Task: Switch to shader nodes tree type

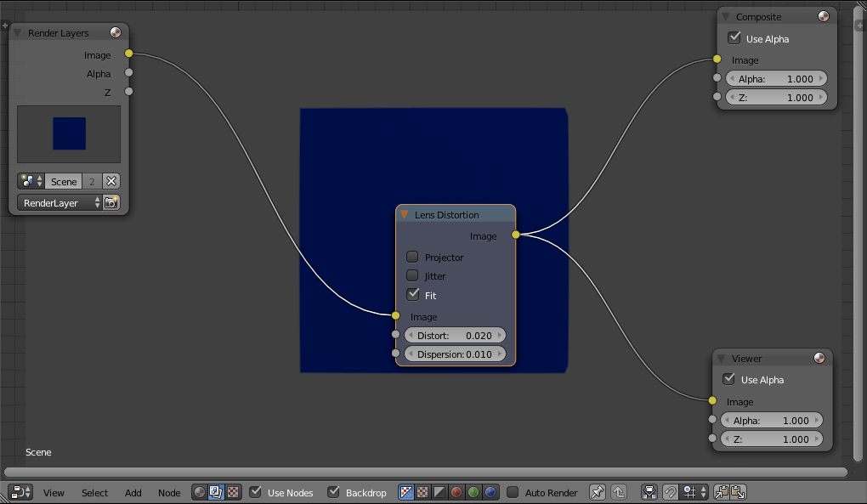Action: 200,492
